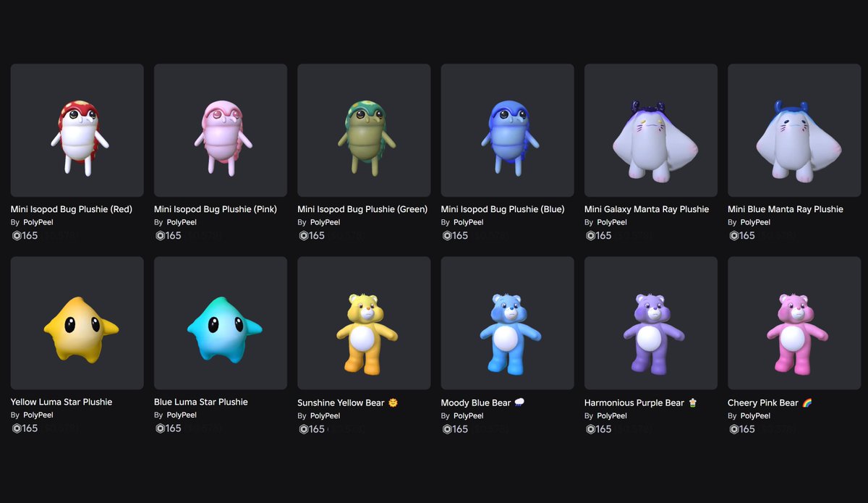Click title Yellow Luma Star Plushie
The height and width of the screenshot is (503, 868).
61,402
